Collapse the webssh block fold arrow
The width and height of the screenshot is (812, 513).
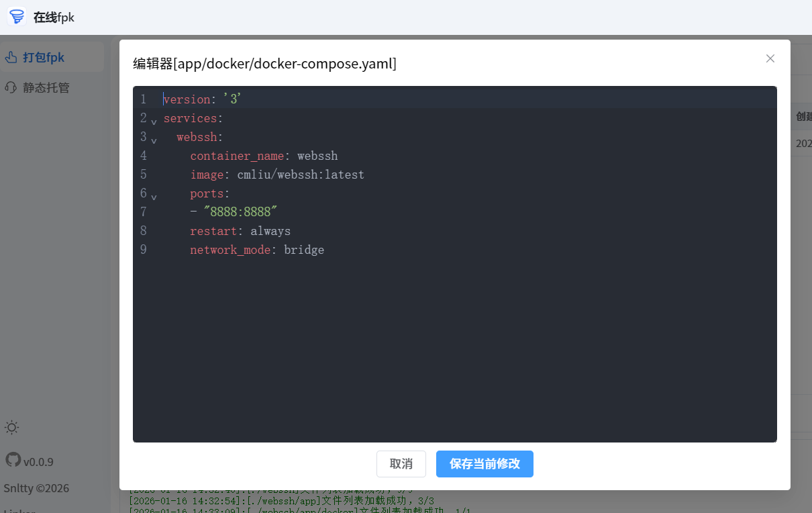[154, 140]
